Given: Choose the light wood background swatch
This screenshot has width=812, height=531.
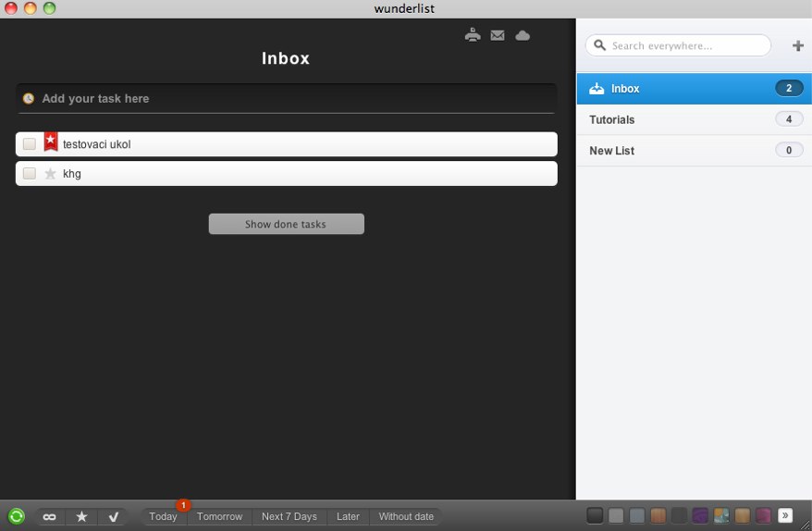Looking at the screenshot, I should 742,515.
